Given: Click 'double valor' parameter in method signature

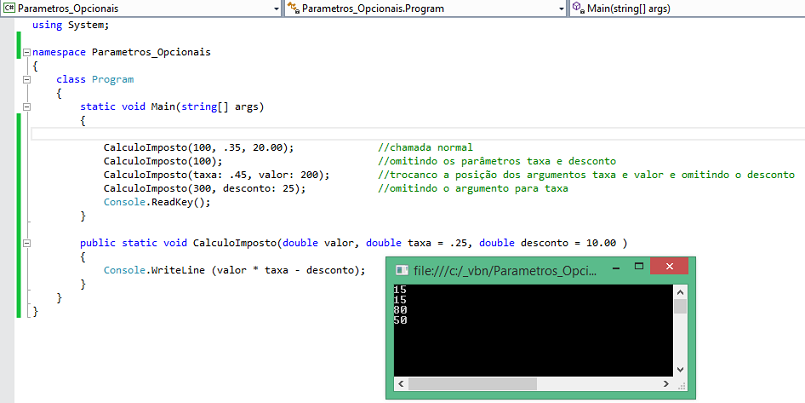Looking at the screenshot, I should (318, 243).
